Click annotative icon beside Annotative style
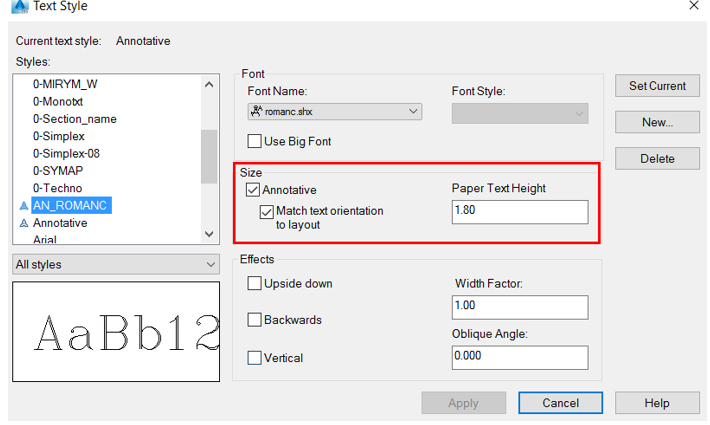Screen dimensions: 710x425 coord(24,223)
